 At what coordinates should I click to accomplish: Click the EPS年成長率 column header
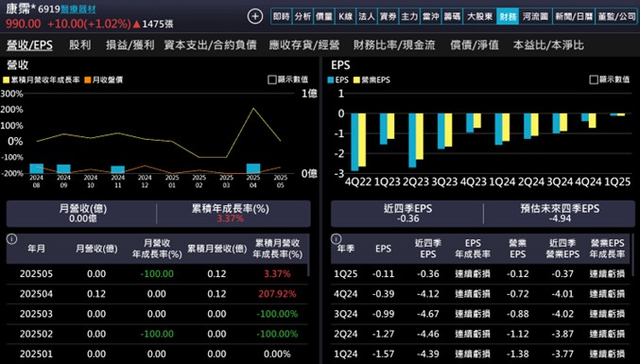coord(473,249)
